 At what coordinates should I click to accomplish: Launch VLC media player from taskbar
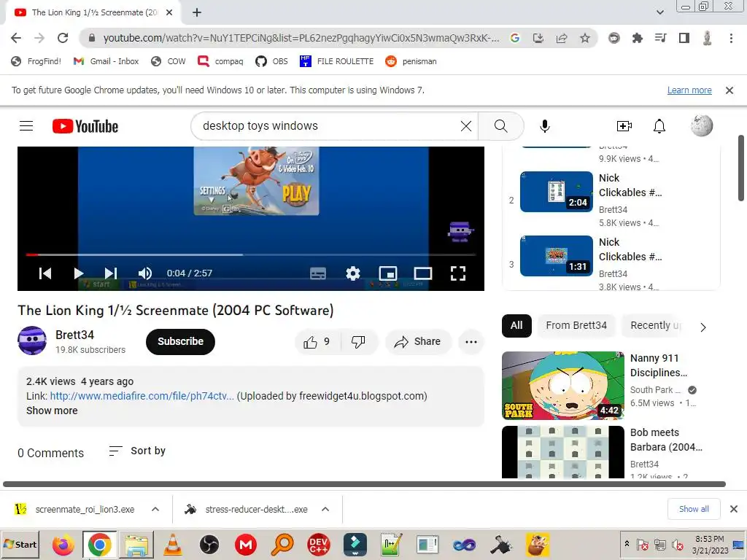(x=173, y=545)
